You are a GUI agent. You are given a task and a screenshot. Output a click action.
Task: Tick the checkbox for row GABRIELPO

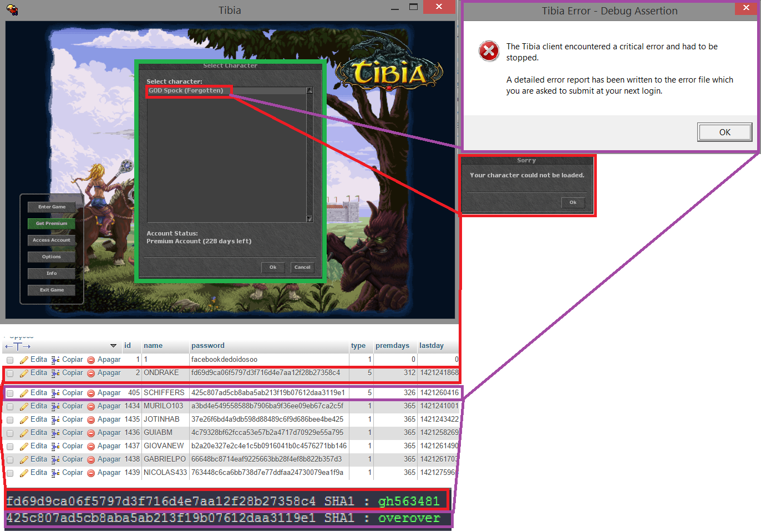pyautogui.click(x=10, y=460)
